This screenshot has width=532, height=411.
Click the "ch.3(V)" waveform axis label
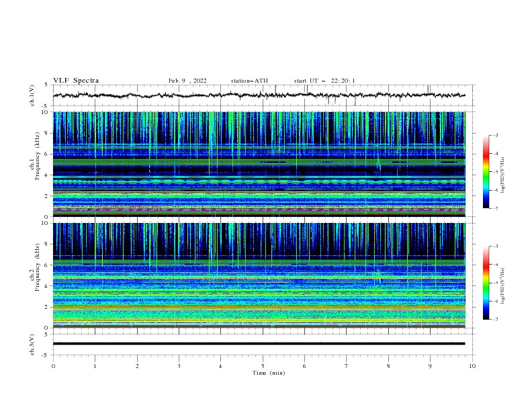click(32, 345)
